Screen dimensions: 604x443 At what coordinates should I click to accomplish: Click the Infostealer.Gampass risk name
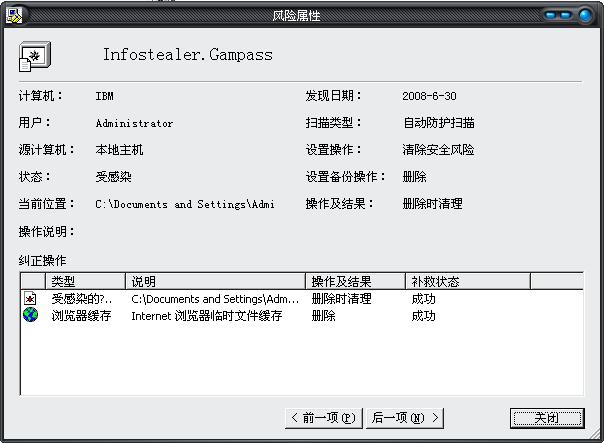tap(188, 55)
